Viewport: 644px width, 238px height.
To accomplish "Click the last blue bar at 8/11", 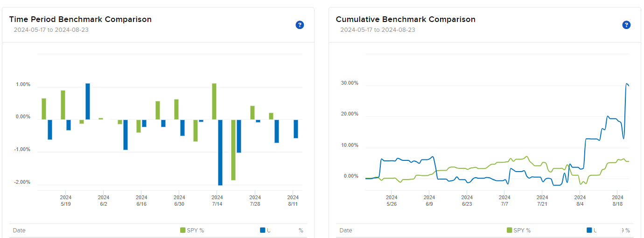I will click(296, 129).
